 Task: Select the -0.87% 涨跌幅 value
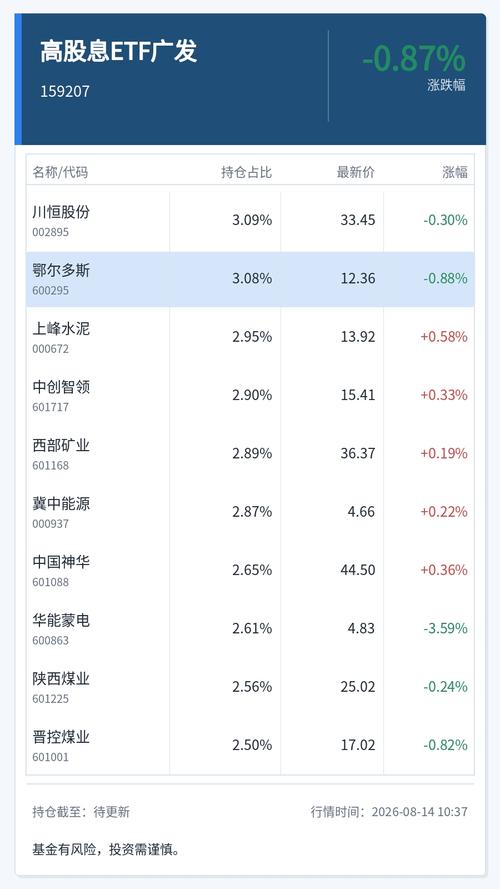click(414, 58)
